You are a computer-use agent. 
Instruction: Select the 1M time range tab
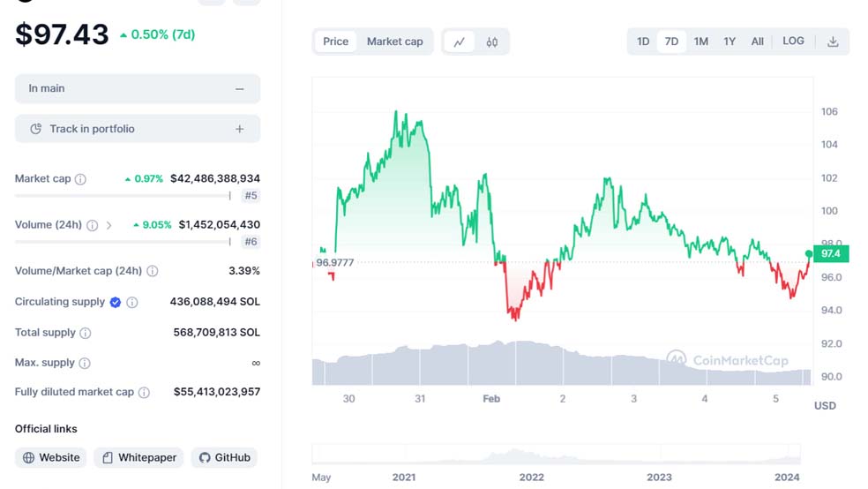point(700,41)
